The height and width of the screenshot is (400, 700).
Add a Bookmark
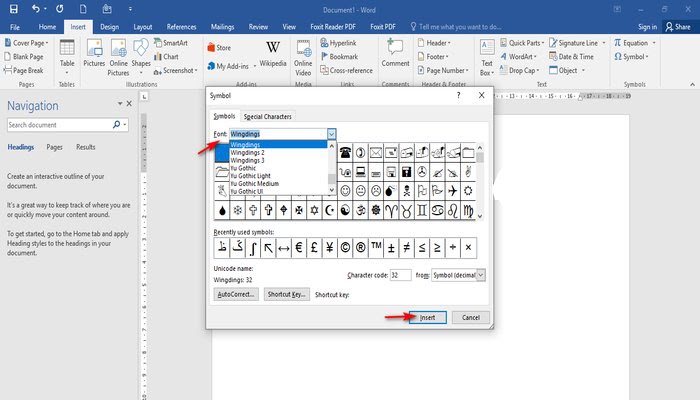tap(339, 57)
